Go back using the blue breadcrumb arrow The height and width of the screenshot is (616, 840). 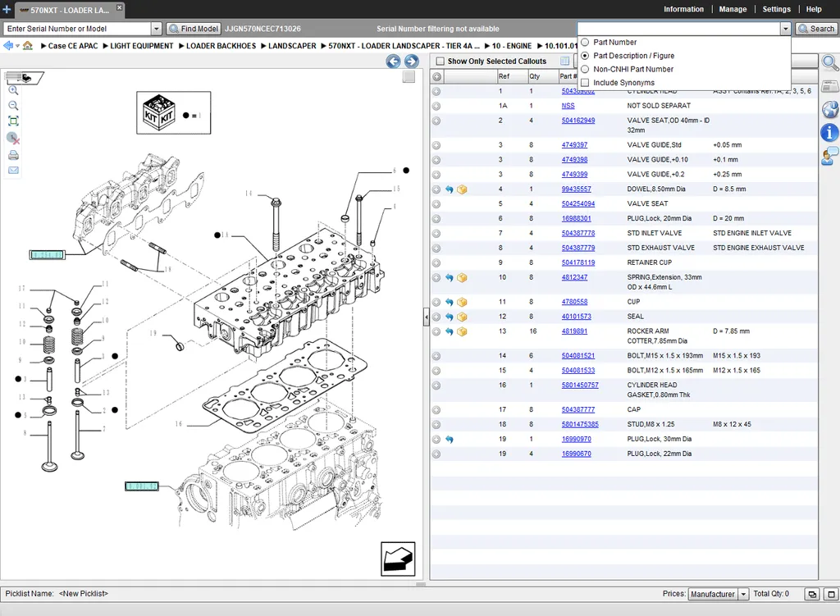click(8, 46)
